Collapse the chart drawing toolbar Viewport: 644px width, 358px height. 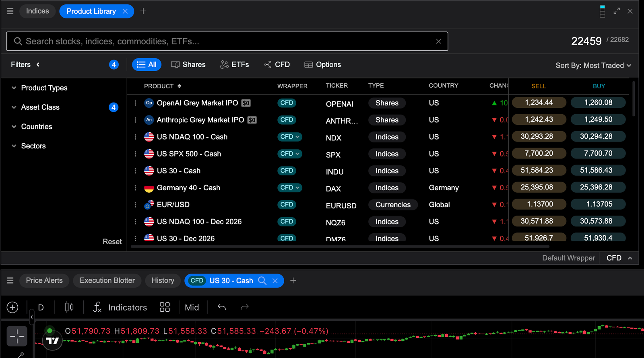(x=31, y=317)
